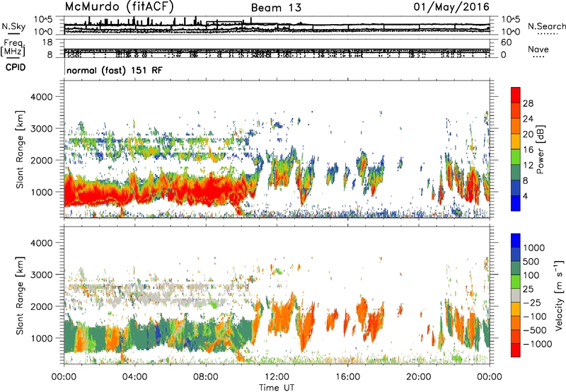Click the "2000" tick of the Power panel

(41, 160)
